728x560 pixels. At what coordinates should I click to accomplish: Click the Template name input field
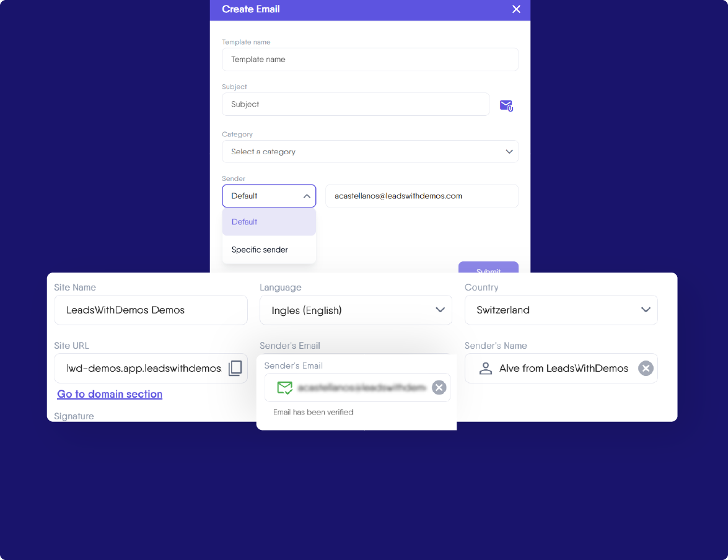(370, 59)
